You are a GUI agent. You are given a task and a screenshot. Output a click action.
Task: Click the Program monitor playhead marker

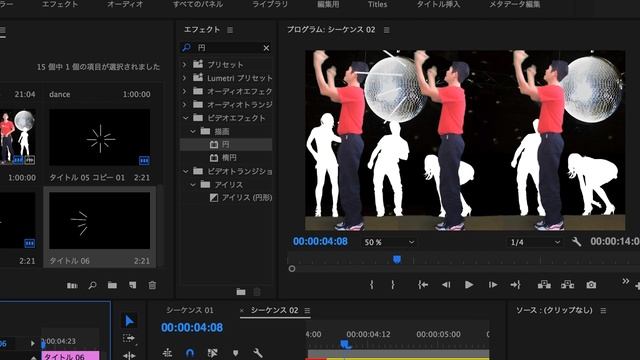click(x=397, y=259)
